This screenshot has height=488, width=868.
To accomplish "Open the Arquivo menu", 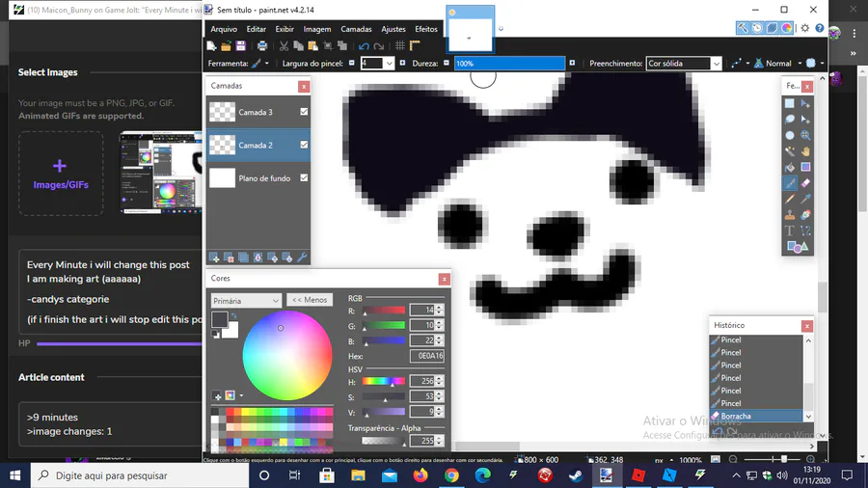I will click(x=224, y=29).
